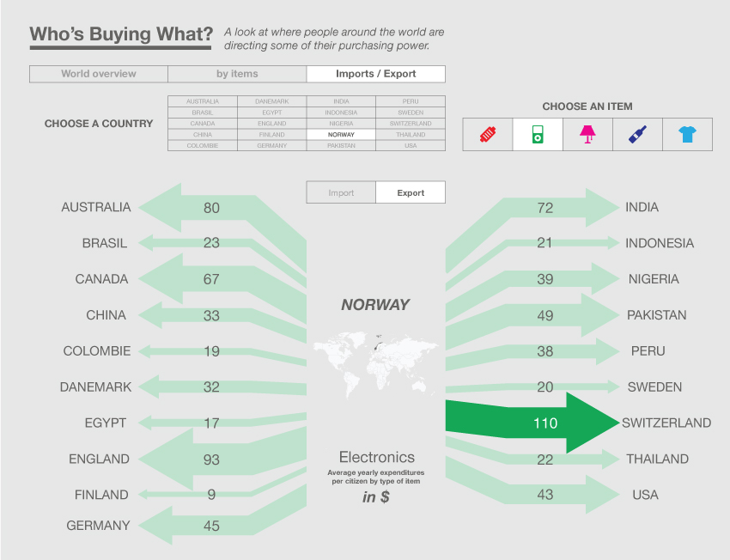Image resolution: width=730 pixels, height=560 pixels.
Task: Select the green music player electronics icon
Action: pyautogui.click(x=538, y=134)
